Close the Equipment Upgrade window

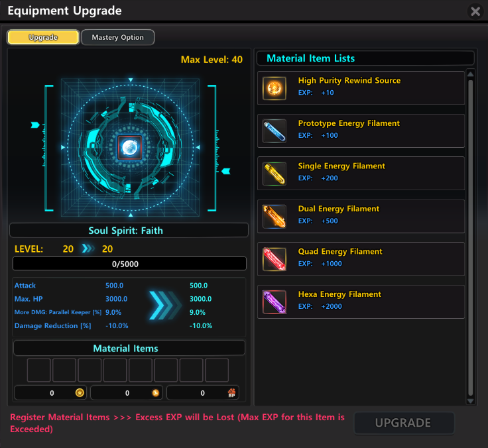pyautogui.click(x=475, y=11)
